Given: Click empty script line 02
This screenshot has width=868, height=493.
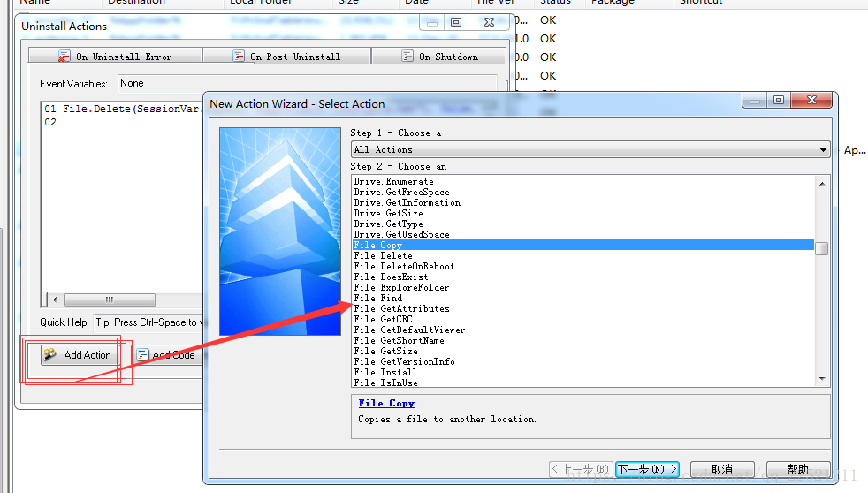Looking at the screenshot, I should (x=50, y=122).
